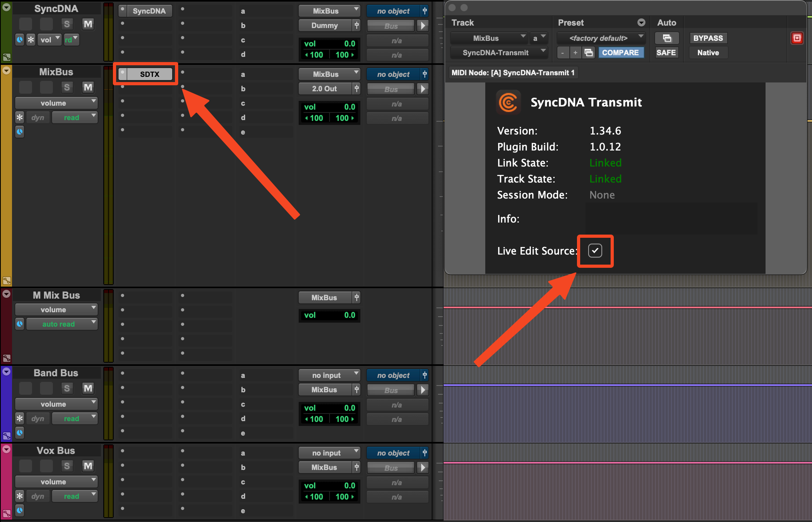Click SyncDNA Transmit orange logo icon
This screenshot has height=522, width=812.
(508, 102)
